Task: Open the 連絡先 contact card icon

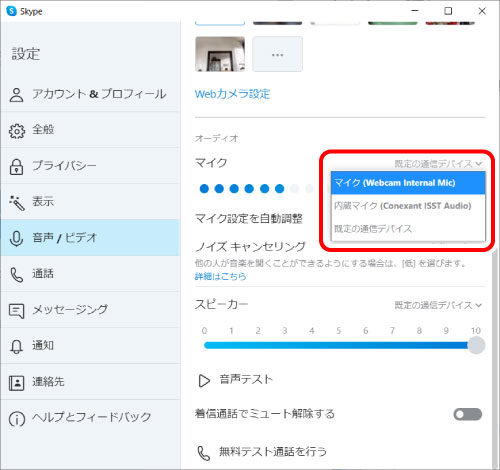Action: point(16,383)
